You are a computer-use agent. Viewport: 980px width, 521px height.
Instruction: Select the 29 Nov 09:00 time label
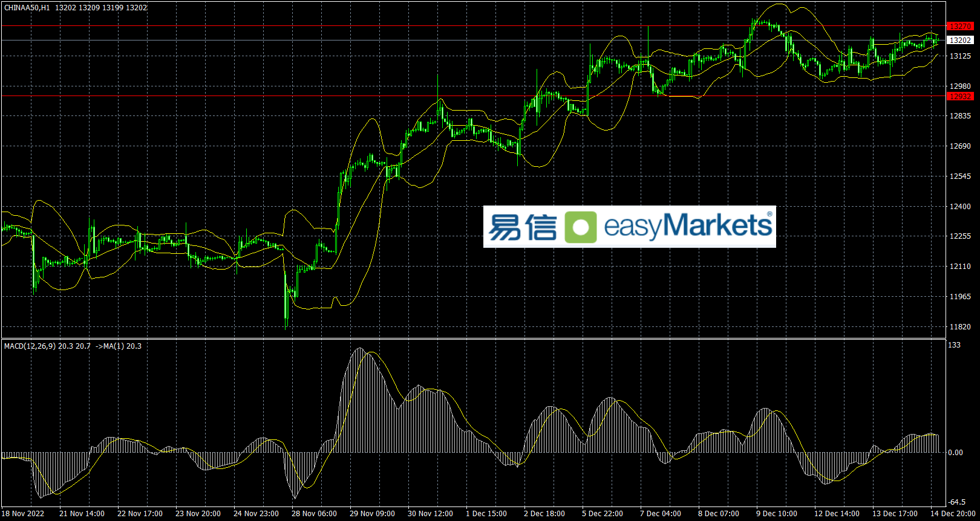(x=372, y=514)
